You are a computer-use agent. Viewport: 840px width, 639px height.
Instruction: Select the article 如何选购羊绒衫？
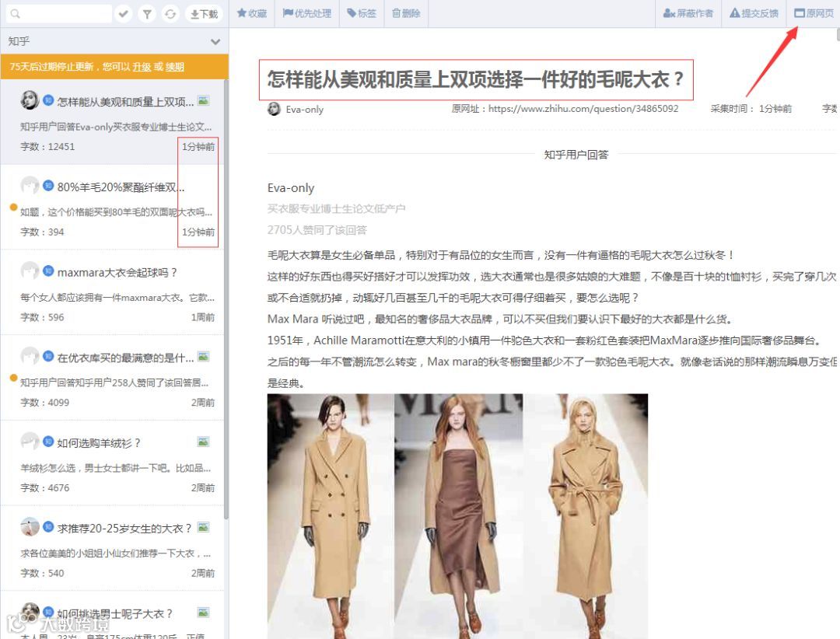(x=113, y=463)
